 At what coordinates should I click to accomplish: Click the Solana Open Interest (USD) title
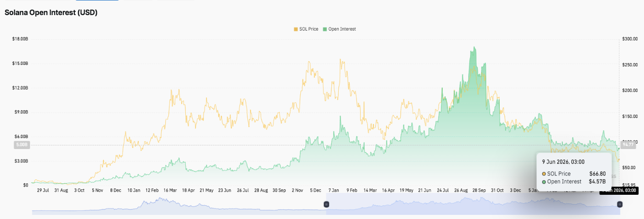click(x=51, y=13)
